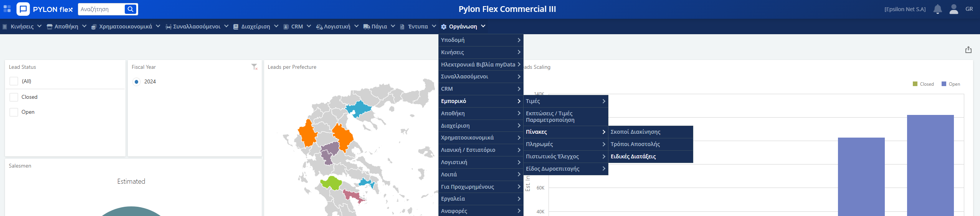Open the notifications bell
Screen dimensions: 980x216
[938, 9]
